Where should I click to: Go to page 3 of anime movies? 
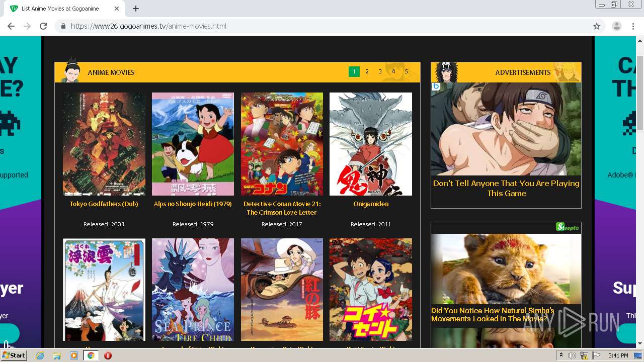tap(380, 72)
